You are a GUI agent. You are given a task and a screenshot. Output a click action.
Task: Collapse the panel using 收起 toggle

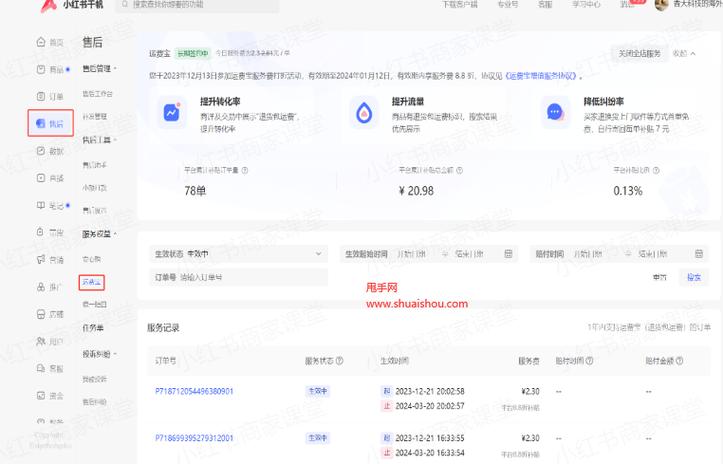coord(684,53)
